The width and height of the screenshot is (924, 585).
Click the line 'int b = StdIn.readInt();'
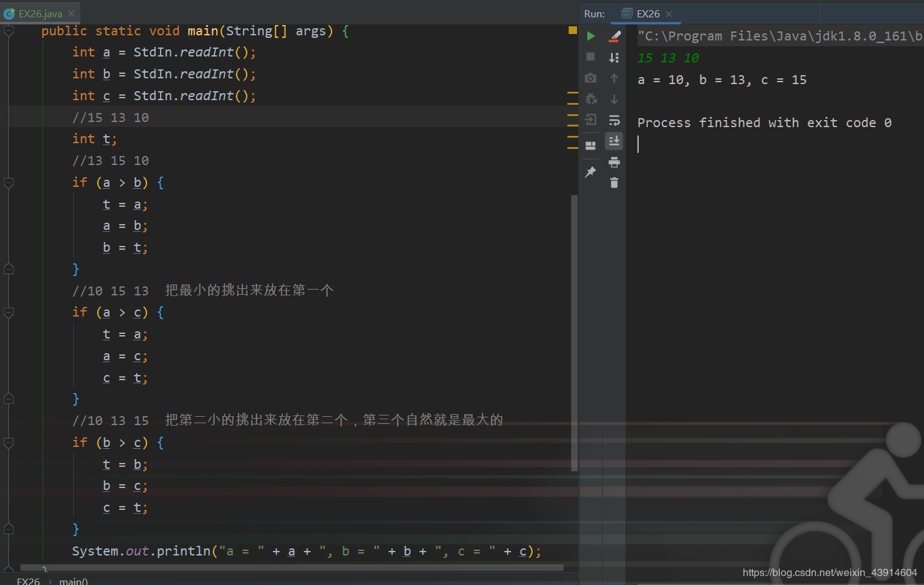pyautogui.click(x=164, y=74)
